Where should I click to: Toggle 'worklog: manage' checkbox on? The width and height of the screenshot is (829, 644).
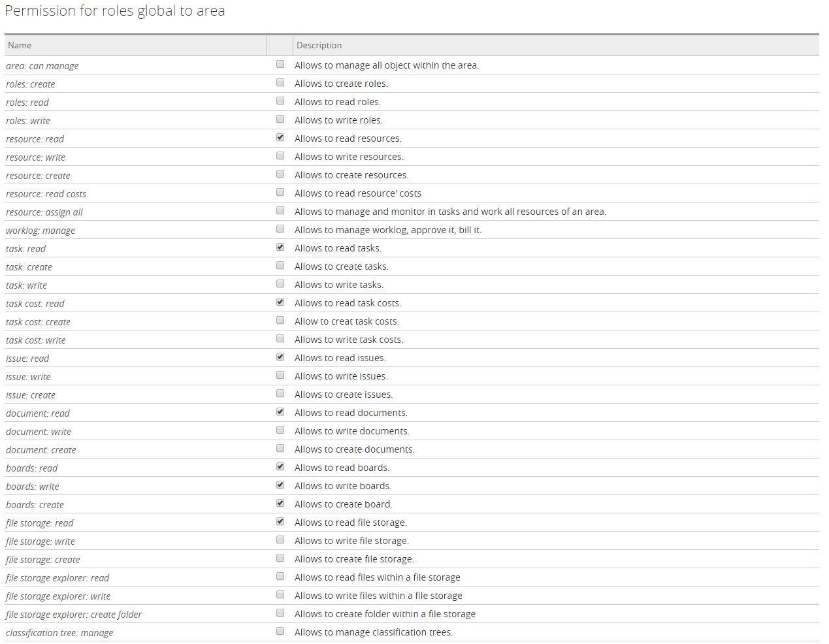pyautogui.click(x=280, y=229)
